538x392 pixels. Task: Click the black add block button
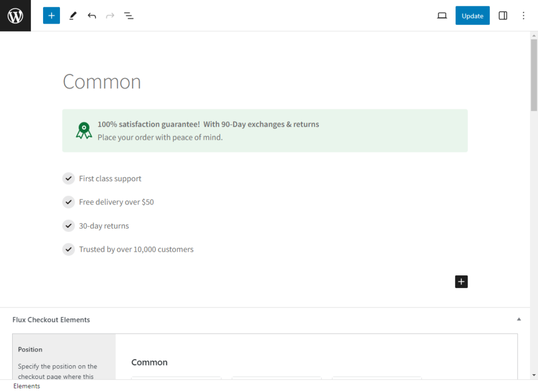(x=461, y=282)
